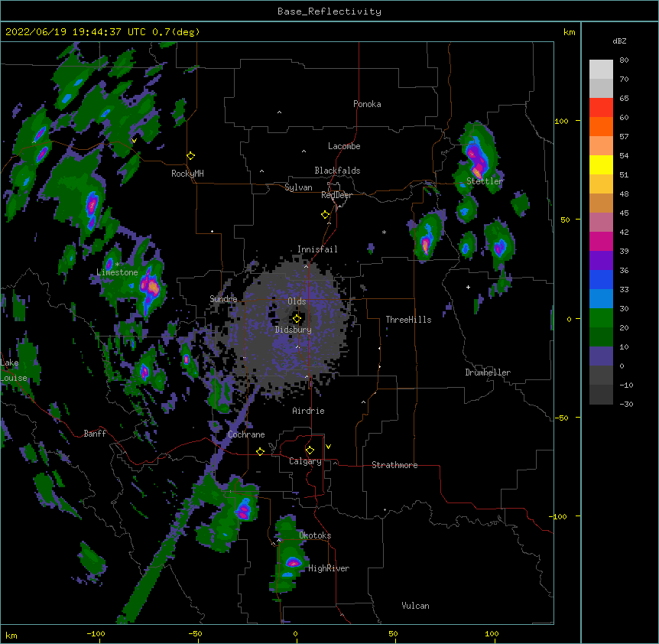659x644 pixels.
Task: Click the yellow marker above Calgary label
Action: click(310, 450)
